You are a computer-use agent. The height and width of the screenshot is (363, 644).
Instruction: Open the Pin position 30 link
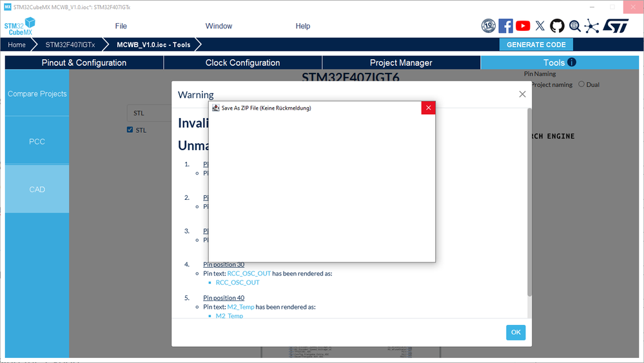coord(224,264)
